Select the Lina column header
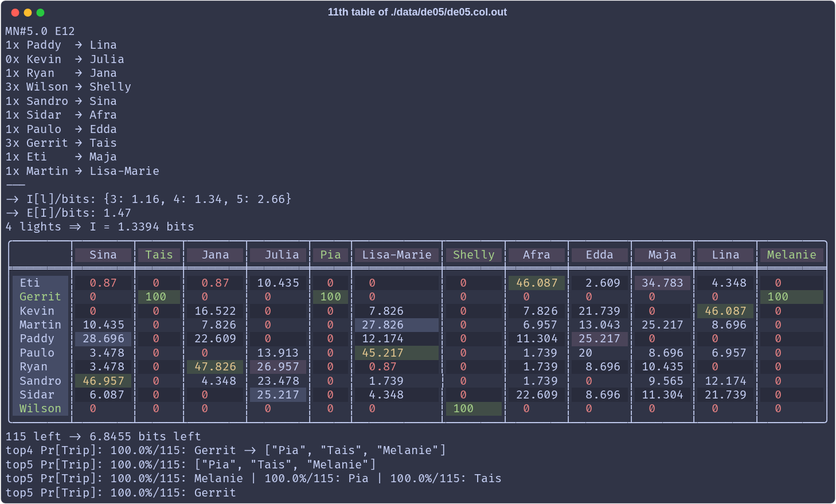The height and width of the screenshot is (504, 836). coord(725,255)
